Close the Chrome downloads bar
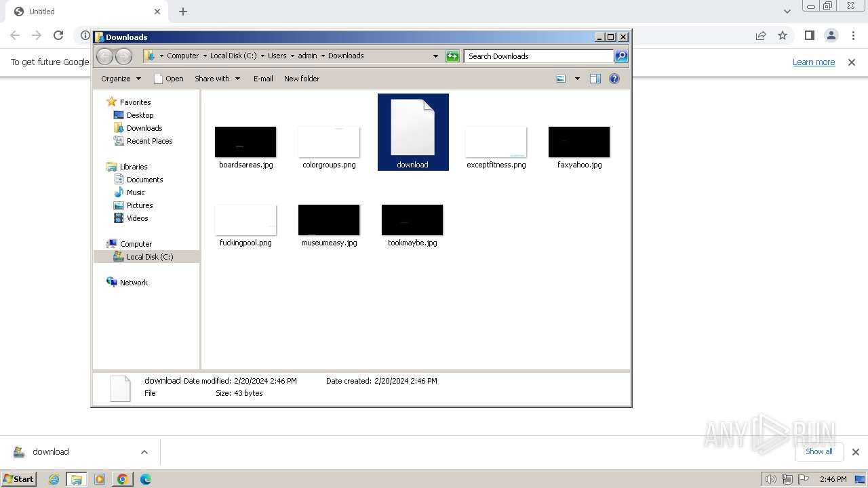The height and width of the screenshot is (488, 868). [855, 452]
